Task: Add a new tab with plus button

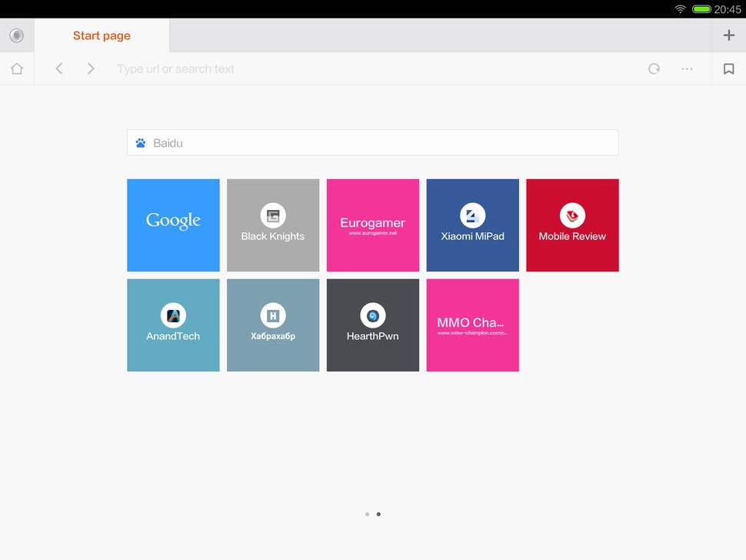Action: pos(728,35)
